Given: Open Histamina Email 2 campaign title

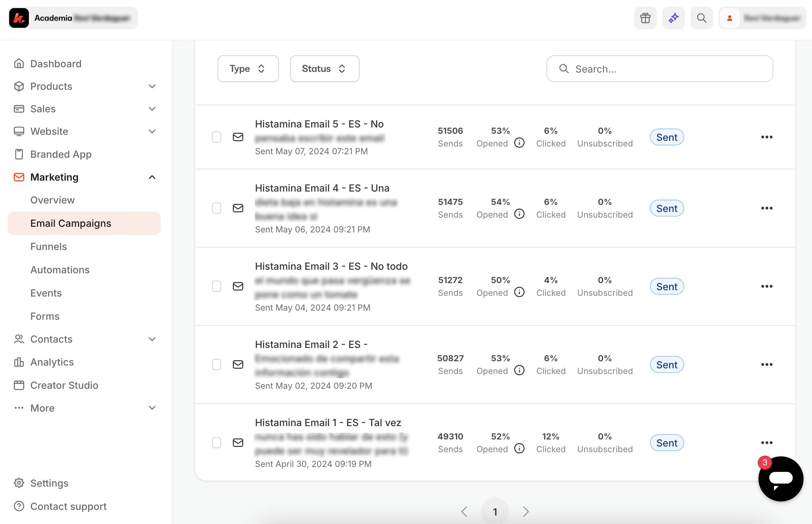Looking at the screenshot, I should (311, 344).
